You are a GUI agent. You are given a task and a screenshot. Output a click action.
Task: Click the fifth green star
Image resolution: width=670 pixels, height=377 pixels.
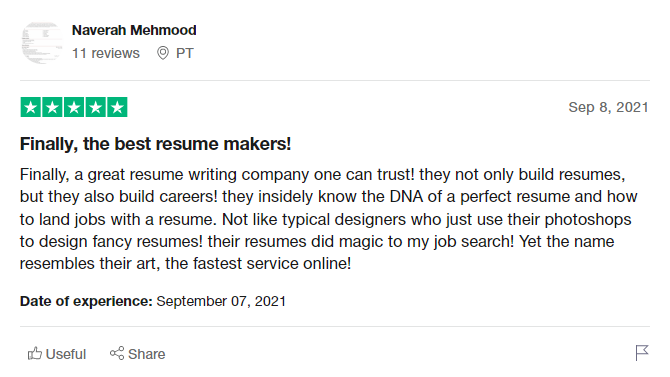pyautogui.click(x=118, y=107)
